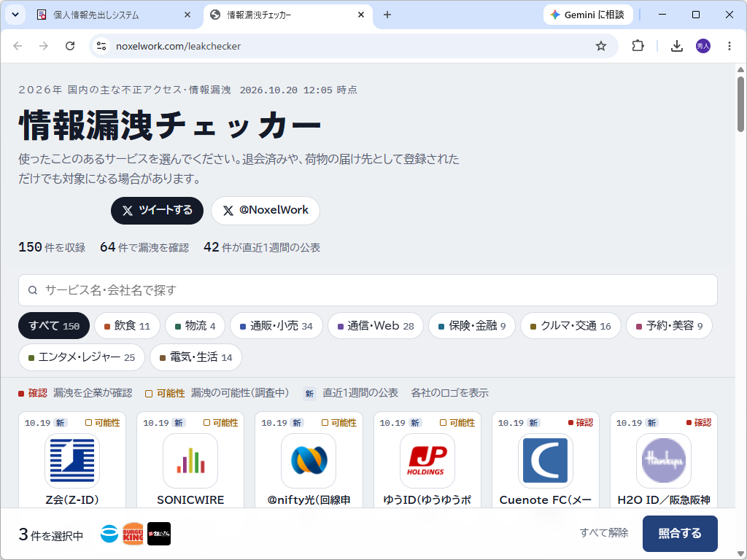Click the 可能性 orange legend label
This screenshot has height=560, width=747.
pos(165,393)
